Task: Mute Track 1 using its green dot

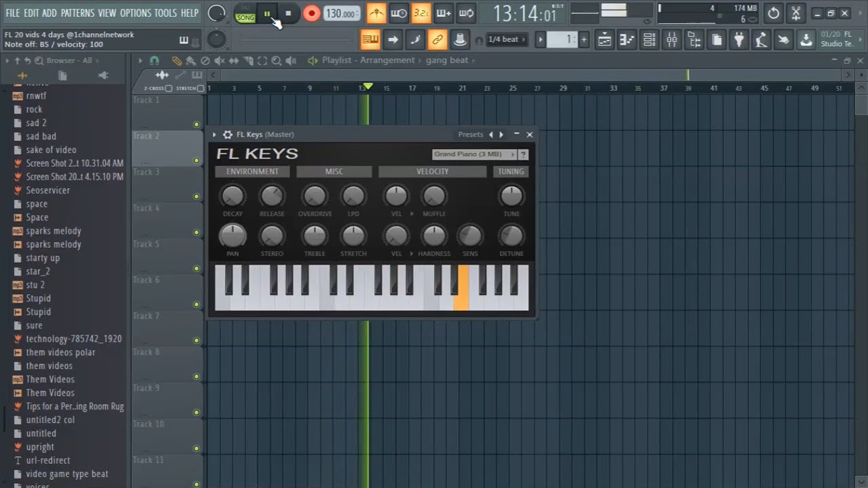Action: [x=196, y=124]
